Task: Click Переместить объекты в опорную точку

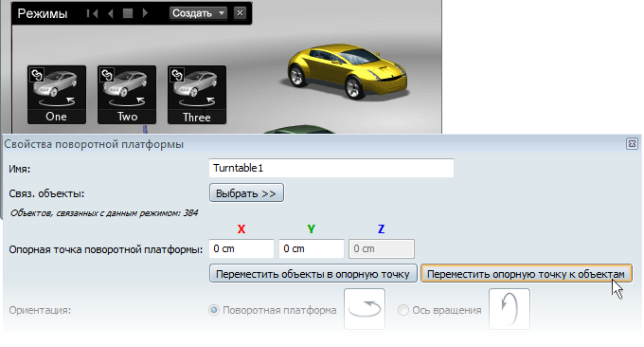Action: point(313,274)
